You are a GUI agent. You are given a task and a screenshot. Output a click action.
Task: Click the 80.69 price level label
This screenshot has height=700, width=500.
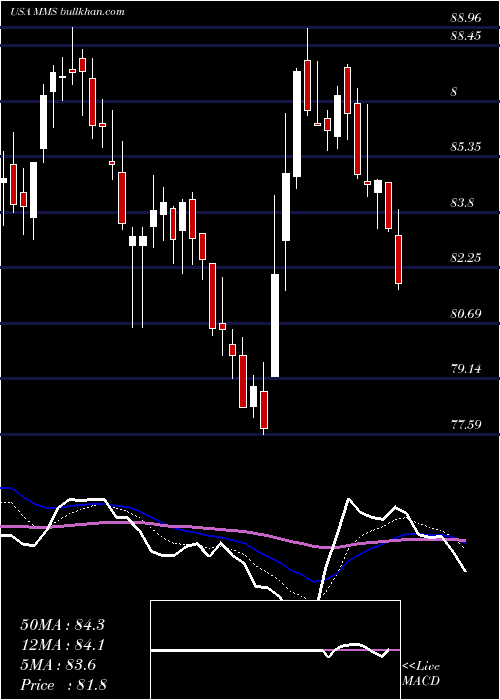[x=466, y=313]
